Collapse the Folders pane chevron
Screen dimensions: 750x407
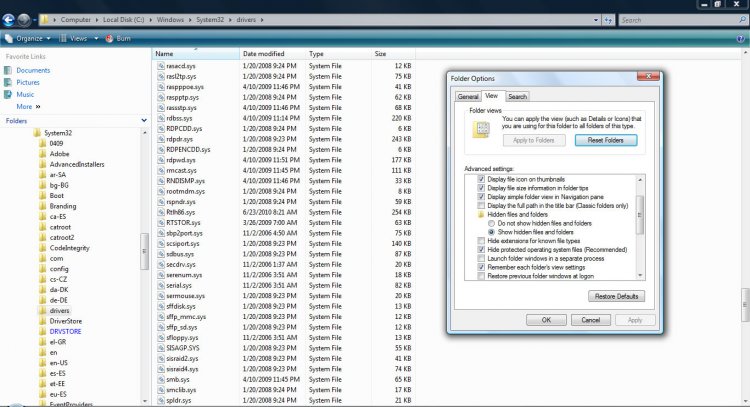144,121
